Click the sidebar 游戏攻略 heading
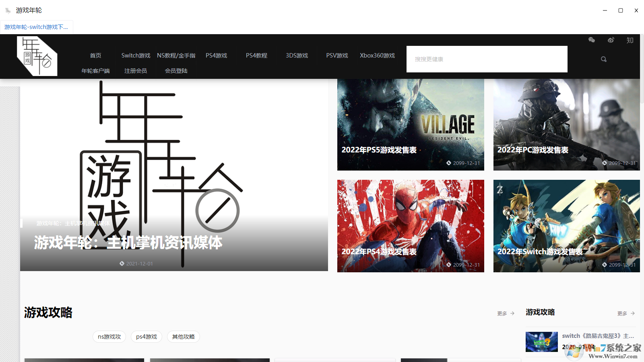 [x=540, y=312]
